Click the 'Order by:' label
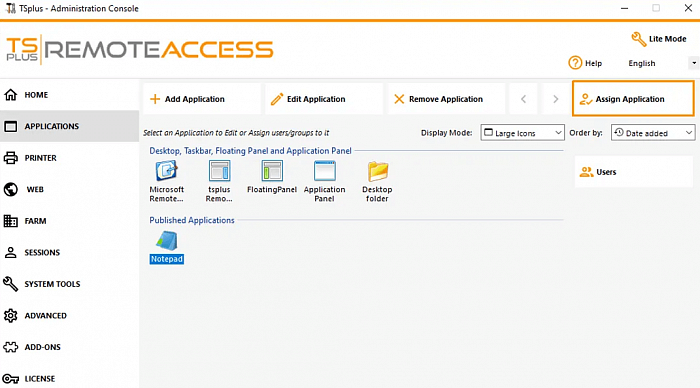This screenshot has width=700, height=388. point(586,133)
